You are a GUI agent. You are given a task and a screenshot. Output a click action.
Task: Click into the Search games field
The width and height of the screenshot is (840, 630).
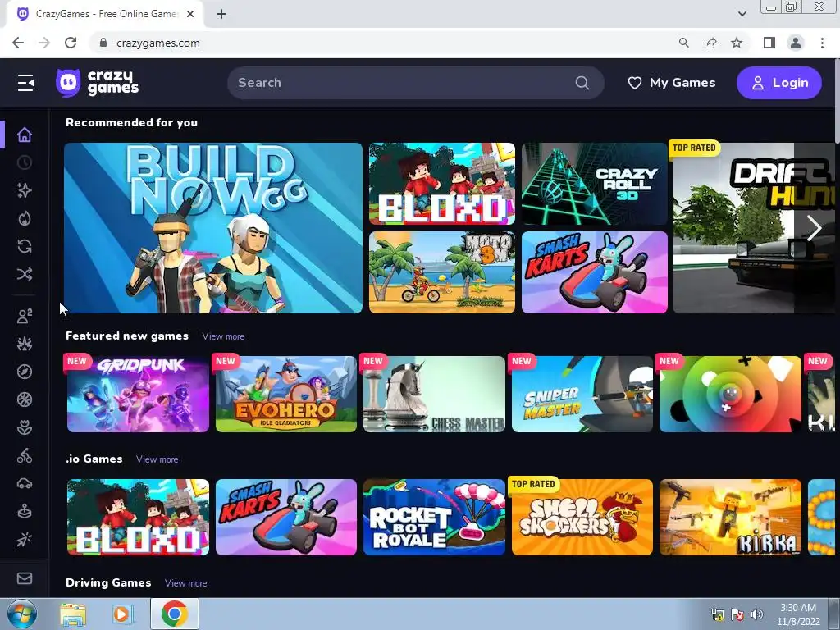coord(415,83)
